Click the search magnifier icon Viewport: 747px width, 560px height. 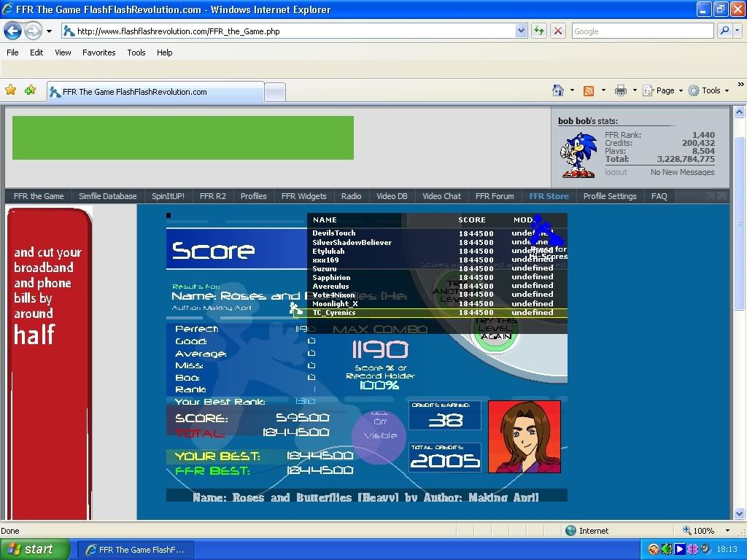[x=724, y=31]
